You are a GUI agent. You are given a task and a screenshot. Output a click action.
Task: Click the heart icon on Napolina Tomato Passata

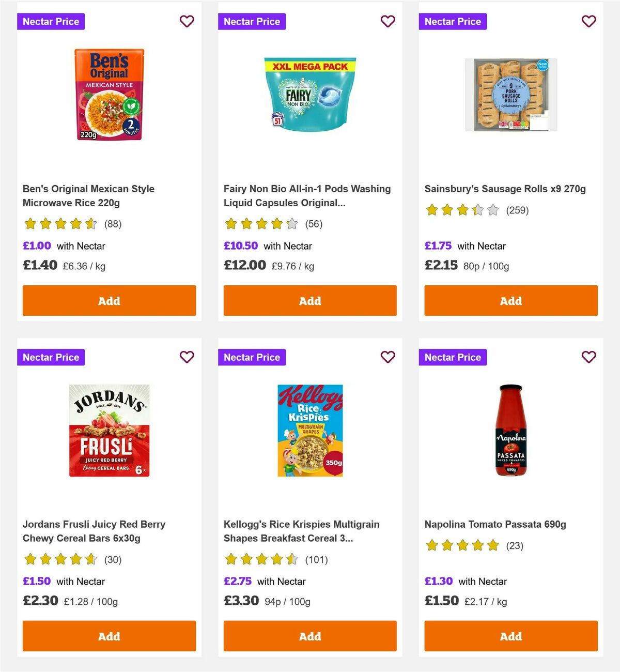pos(588,357)
